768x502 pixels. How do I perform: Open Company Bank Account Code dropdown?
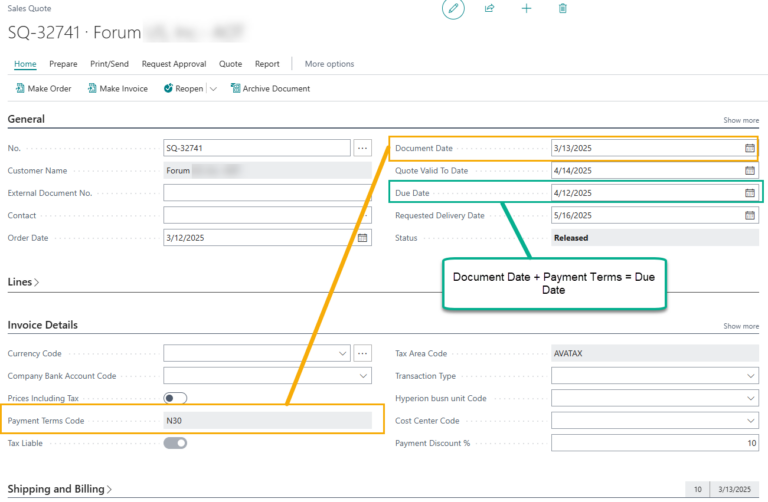pyautogui.click(x=363, y=376)
